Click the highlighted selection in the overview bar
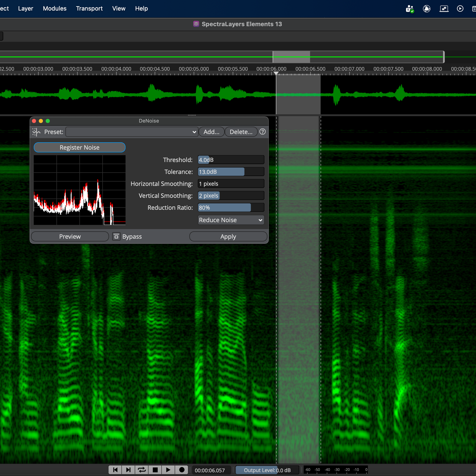 291,57
